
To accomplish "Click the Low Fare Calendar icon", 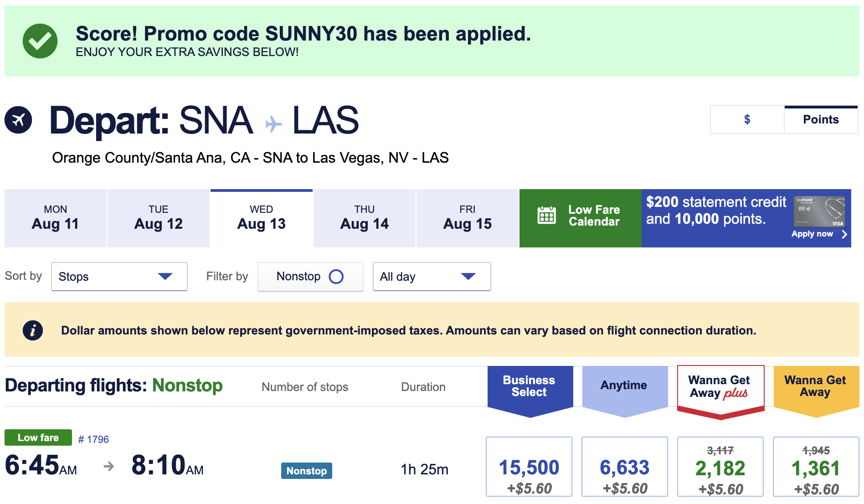I will [x=546, y=215].
